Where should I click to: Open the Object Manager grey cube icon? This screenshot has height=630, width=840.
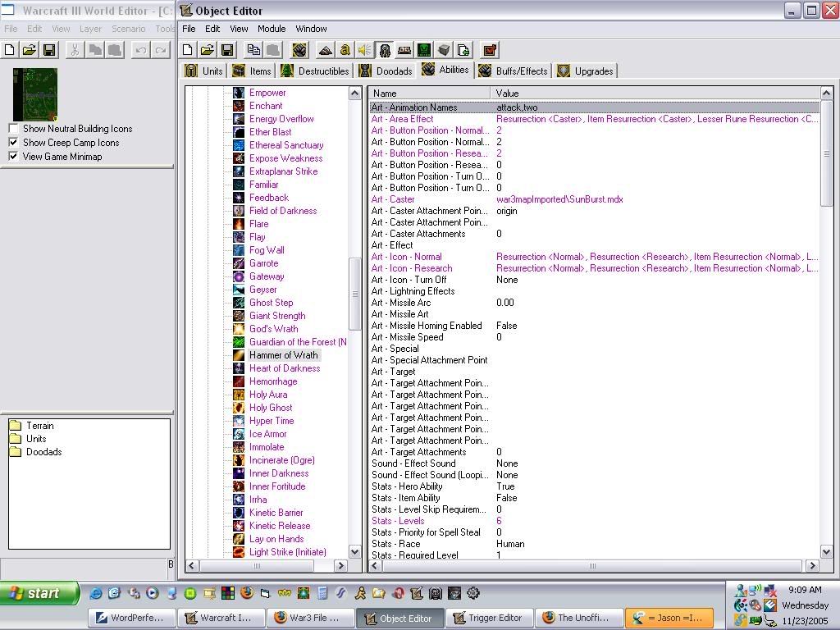tap(444, 50)
